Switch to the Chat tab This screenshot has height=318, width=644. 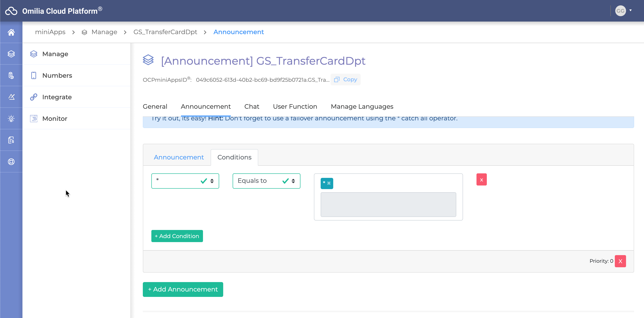(251, 106)
